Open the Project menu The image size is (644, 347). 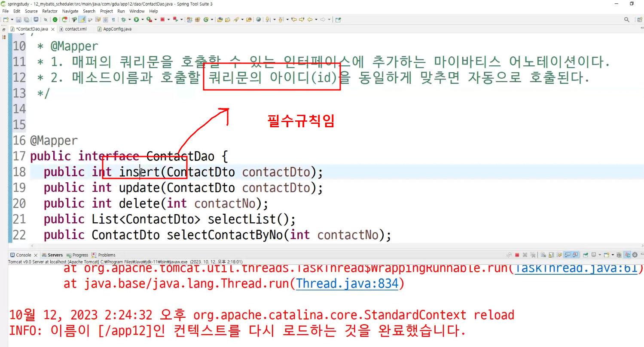106,11
